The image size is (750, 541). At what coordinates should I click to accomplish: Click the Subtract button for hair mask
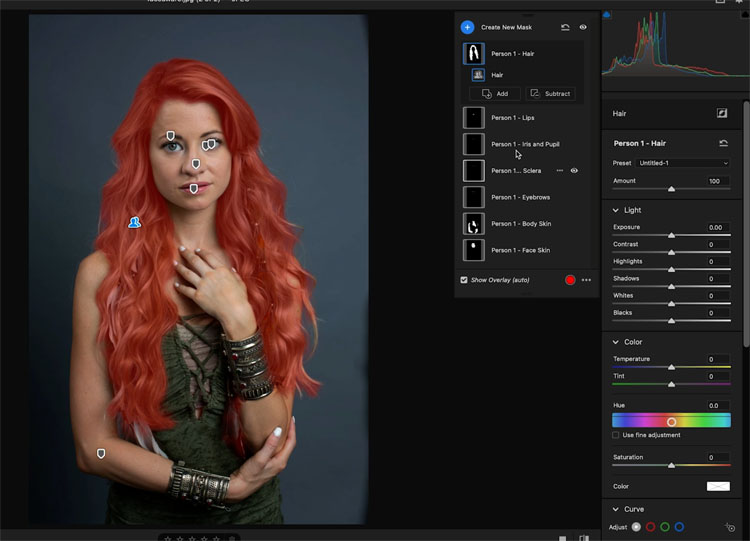(551, 94)
